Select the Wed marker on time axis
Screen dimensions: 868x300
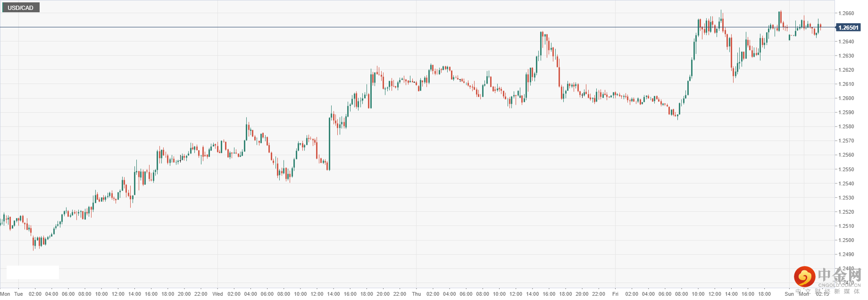pyautogui.click(x=217, y=294)
